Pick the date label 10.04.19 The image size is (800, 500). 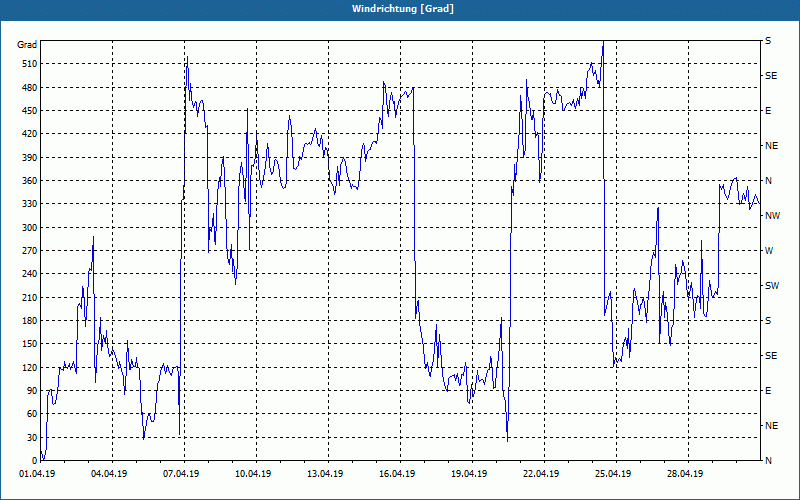(x=253, y=474)
